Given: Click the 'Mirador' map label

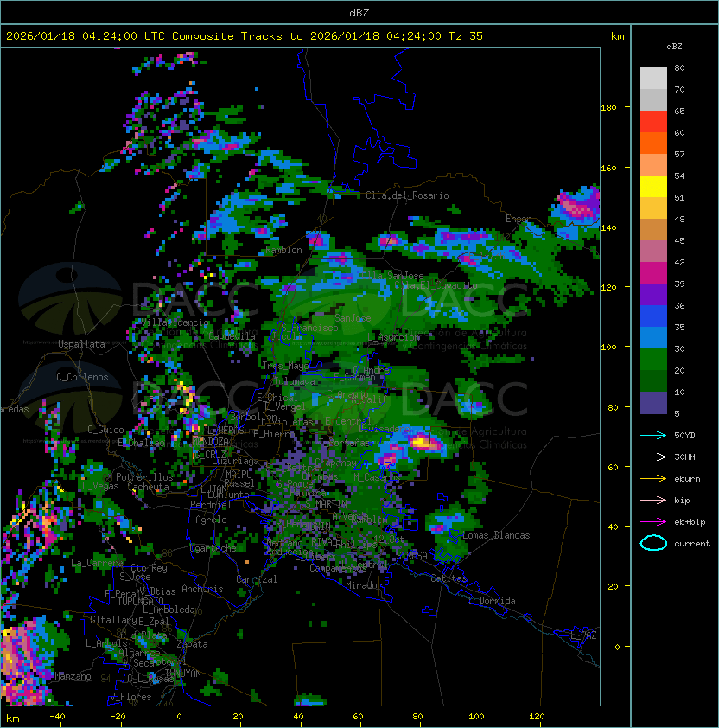Looking at the screenshot, I should 364,585.
